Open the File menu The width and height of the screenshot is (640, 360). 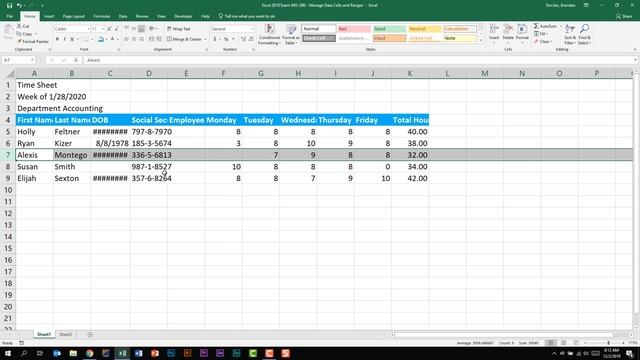(x=9, y=16)
